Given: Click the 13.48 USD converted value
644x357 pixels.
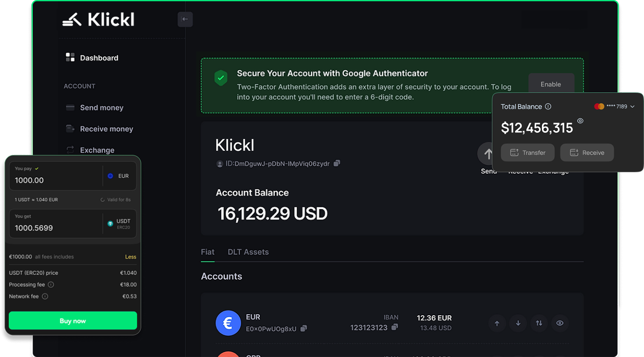Looking at the screenshot, I should point(436,328).
